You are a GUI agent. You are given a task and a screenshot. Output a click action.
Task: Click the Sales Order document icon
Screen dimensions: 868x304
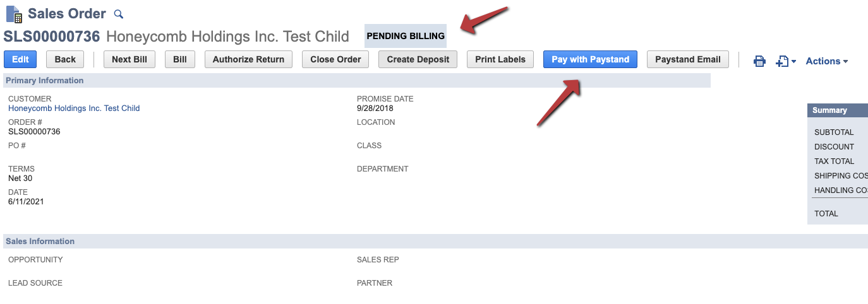pos(14,14)
